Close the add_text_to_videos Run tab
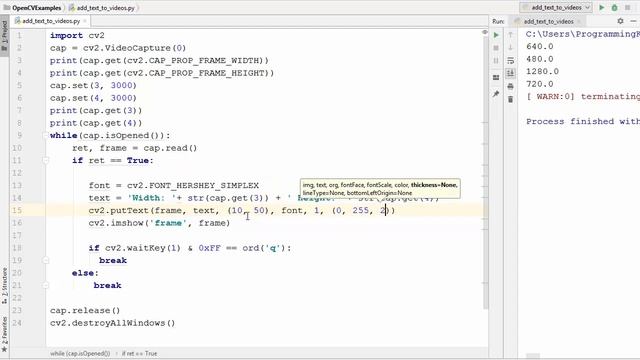 pyautogui.click(x=579, y=21)
